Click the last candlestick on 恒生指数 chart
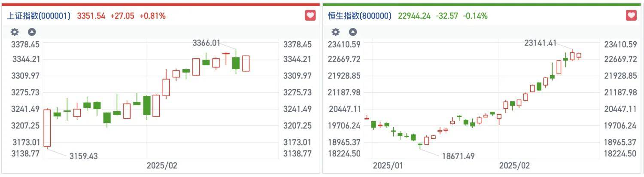The width and height of the screenshot is (644, 177). [579, 55]
